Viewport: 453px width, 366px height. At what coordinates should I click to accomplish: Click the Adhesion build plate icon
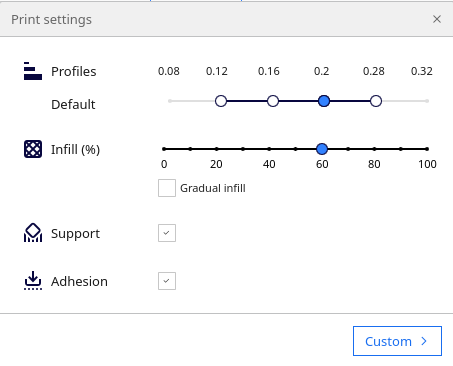pos(33,281)
